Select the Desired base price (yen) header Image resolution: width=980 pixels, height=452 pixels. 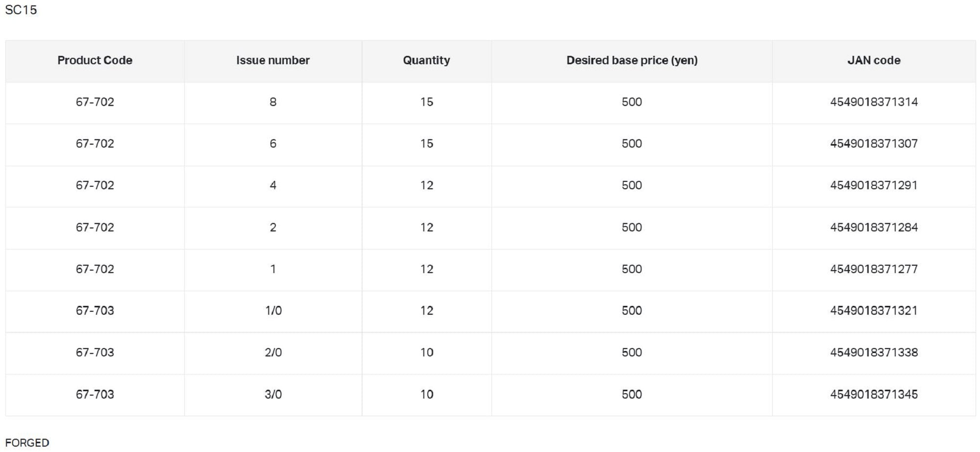[x=632, y=60]
